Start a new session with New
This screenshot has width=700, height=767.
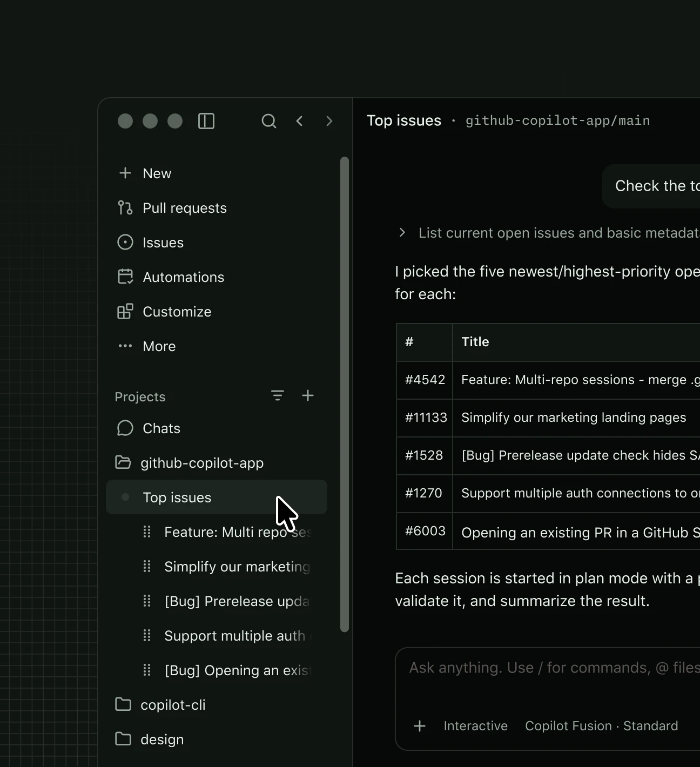217,173
